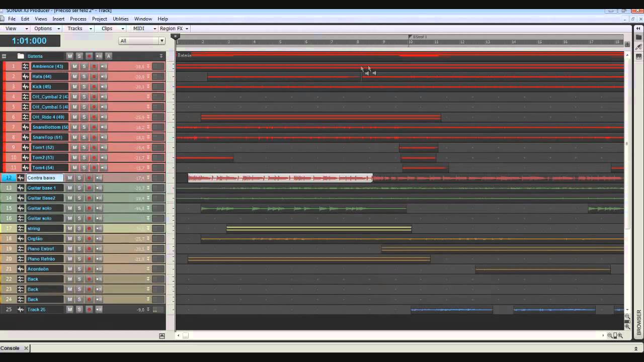Collapse the Bateria track folder

[x=4, y=56]
